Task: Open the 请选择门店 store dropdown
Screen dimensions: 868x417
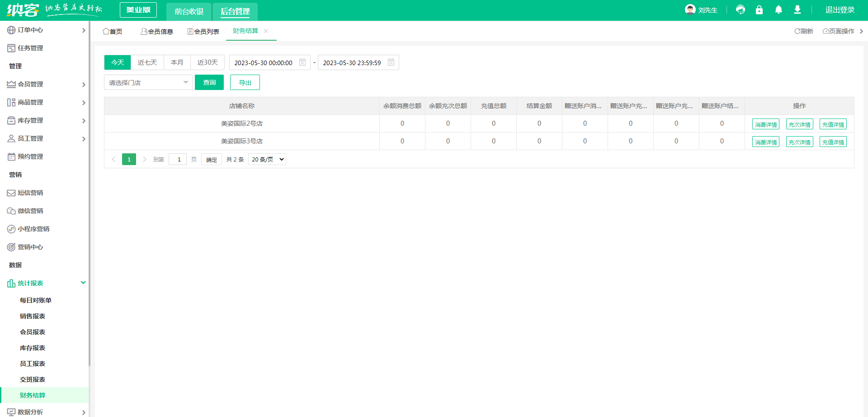Action: [x=148, y=83]
